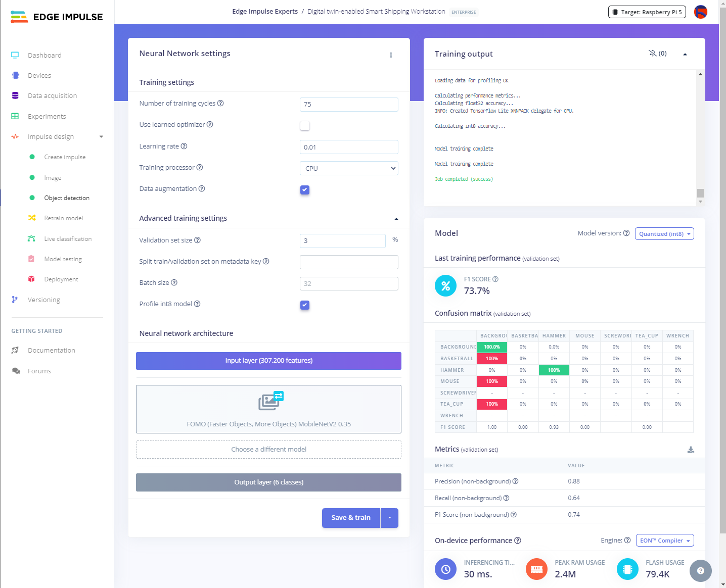Go to Data acquisition in sidebar
This screenshot has width=726, height=588.
[x=52, y=96]
